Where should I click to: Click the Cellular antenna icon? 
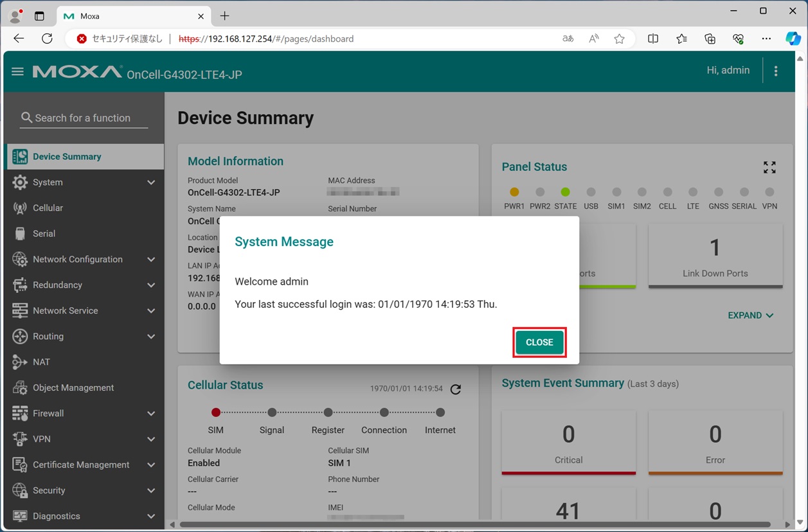click(x=20, y=208)
